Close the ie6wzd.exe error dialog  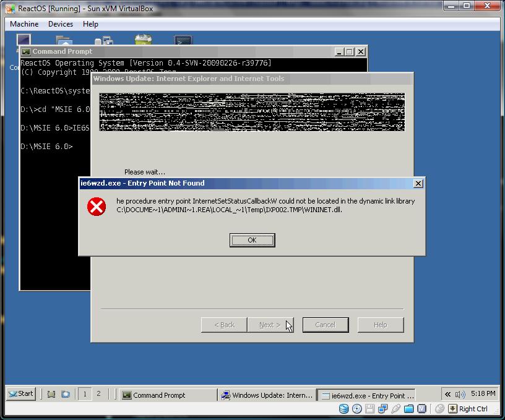click(x=418, y=184)
